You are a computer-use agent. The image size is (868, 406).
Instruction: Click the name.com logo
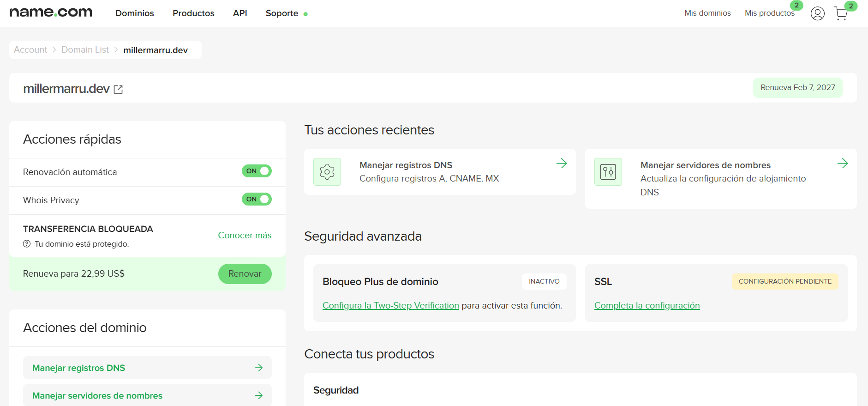(x=51, y=12)
